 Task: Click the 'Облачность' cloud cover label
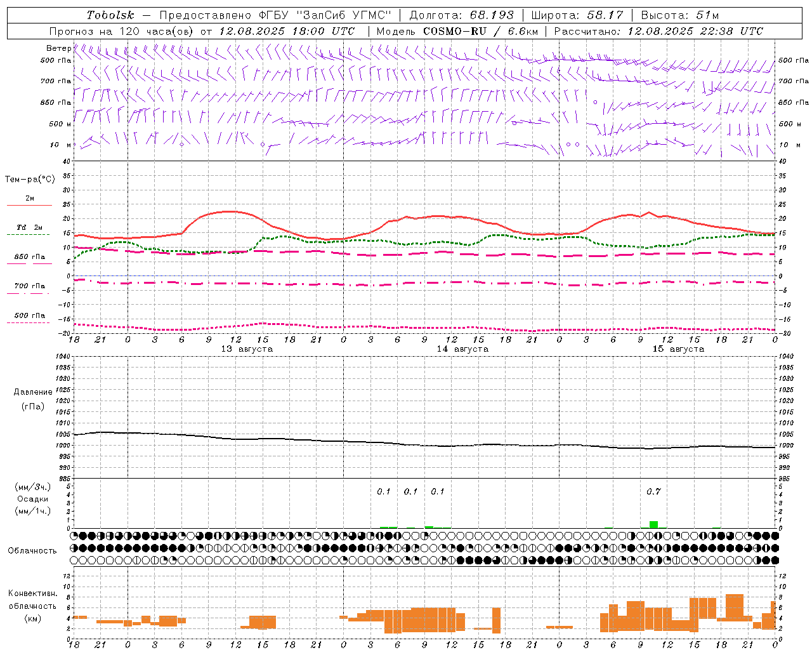[32, 551]
